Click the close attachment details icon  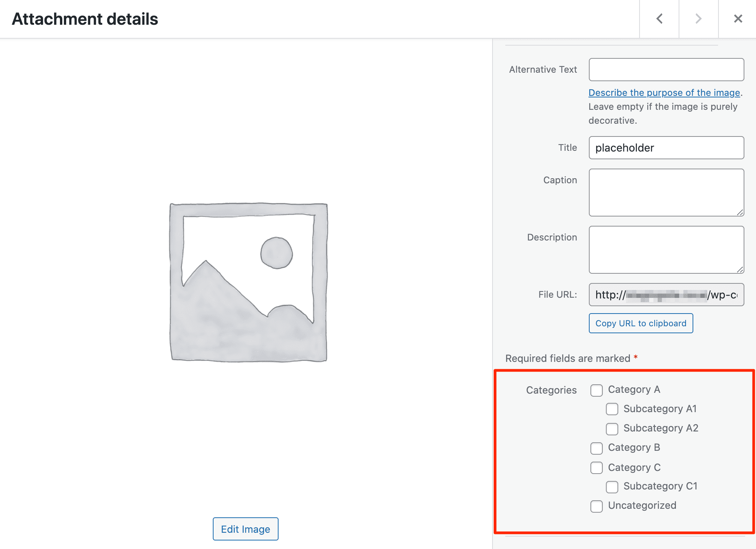click(738, 18)
